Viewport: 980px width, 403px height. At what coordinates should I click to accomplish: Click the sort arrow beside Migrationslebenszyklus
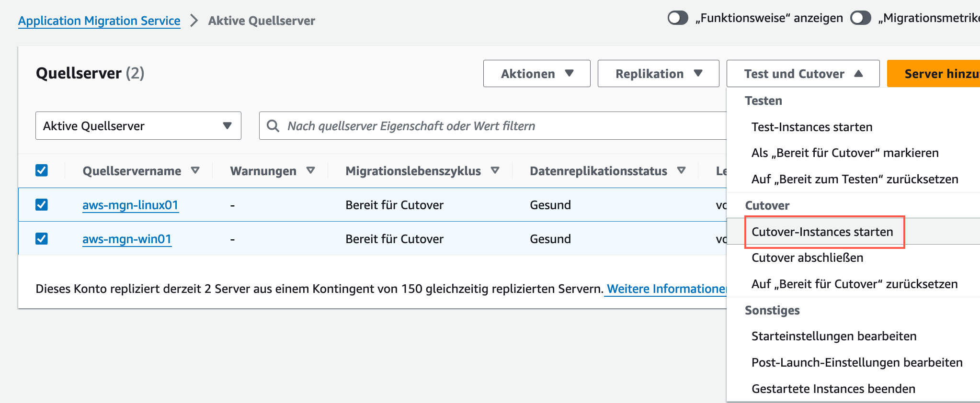click(x=495, y=170)
